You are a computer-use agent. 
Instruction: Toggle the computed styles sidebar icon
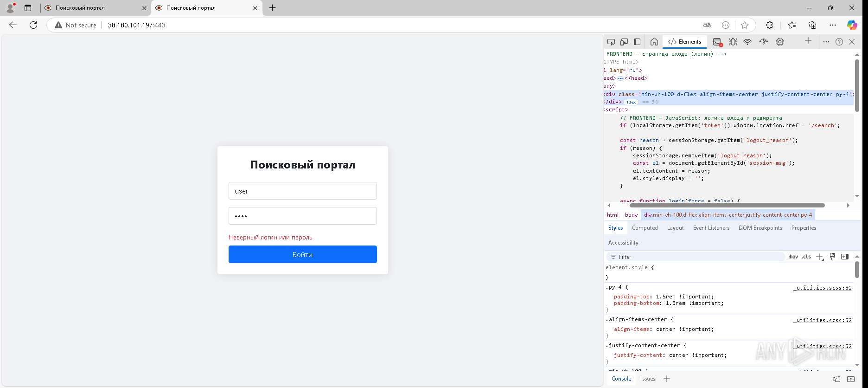tap(845, 257)
